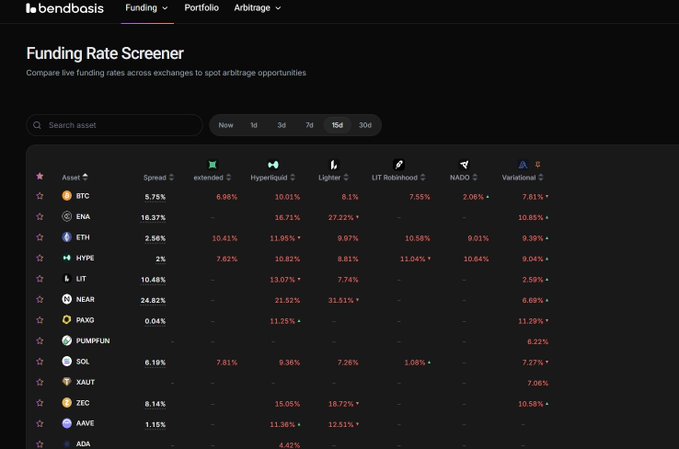Click ETH Hyperliquid rate 11.95%
This screenshot has height=449, width=679.
(x=282, y=238)
